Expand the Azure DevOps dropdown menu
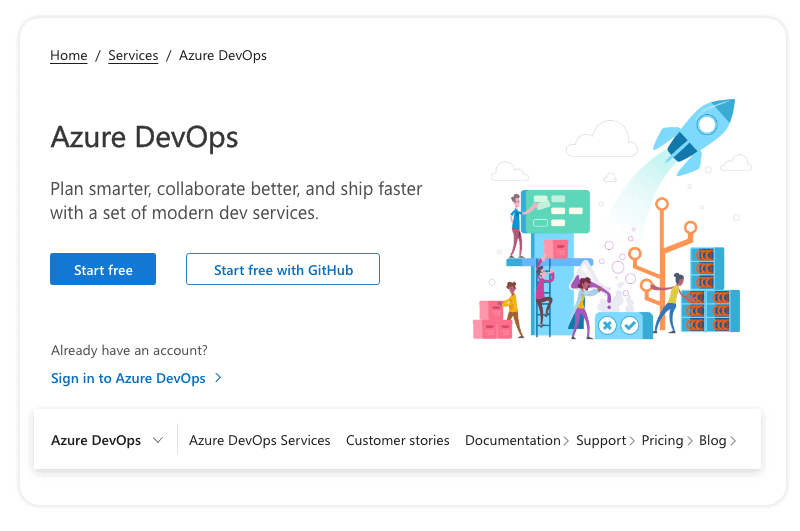The image size is (800, 531). click(107, 440)
